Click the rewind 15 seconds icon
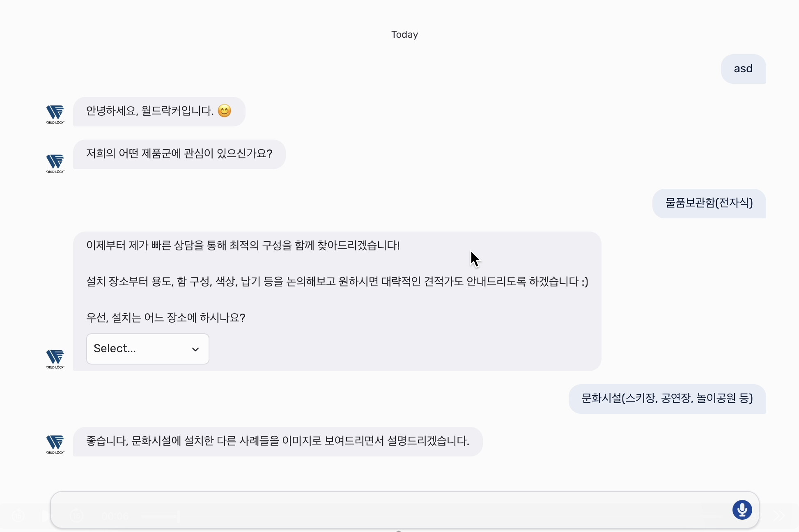This screenshot has width=799, height=532. [18, 516]
